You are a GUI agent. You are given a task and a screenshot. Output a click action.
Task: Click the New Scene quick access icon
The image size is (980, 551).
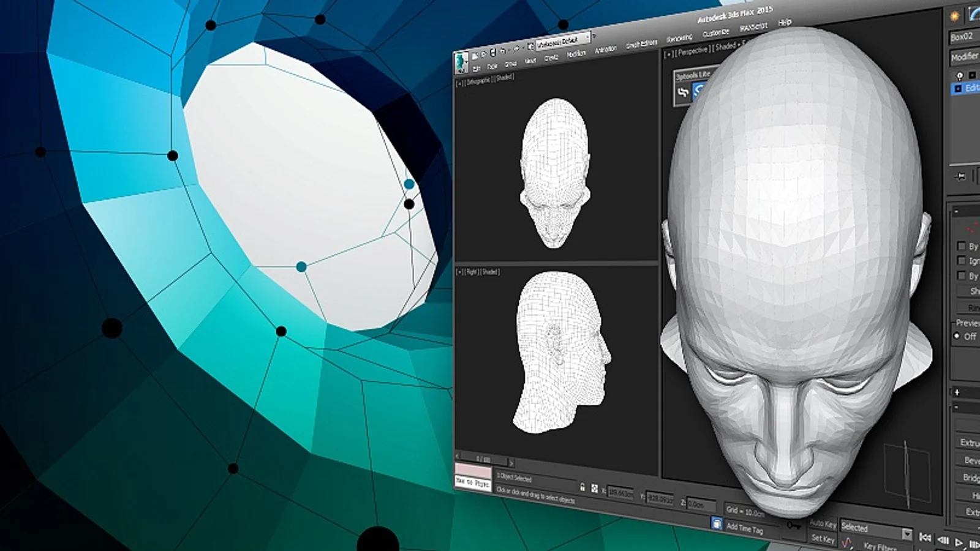point(475,56)
